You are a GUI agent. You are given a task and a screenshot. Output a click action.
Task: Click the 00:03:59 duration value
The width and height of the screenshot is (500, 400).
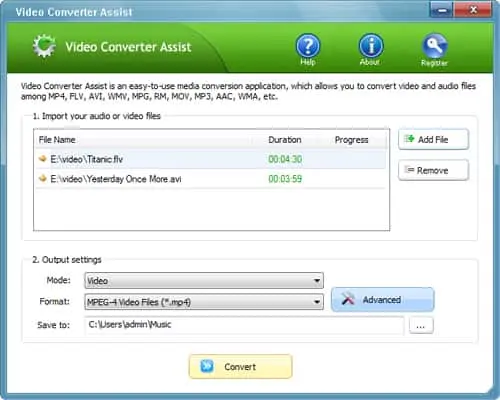point(285,179)
